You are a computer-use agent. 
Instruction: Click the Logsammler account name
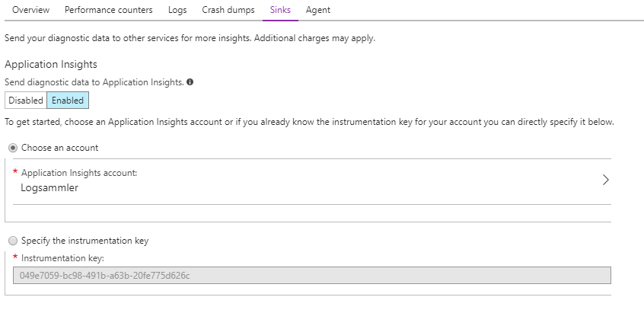[49, 188]
